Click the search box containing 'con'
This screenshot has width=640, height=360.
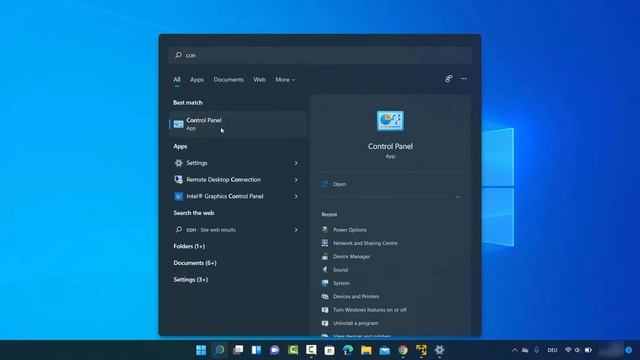point(320,55)
